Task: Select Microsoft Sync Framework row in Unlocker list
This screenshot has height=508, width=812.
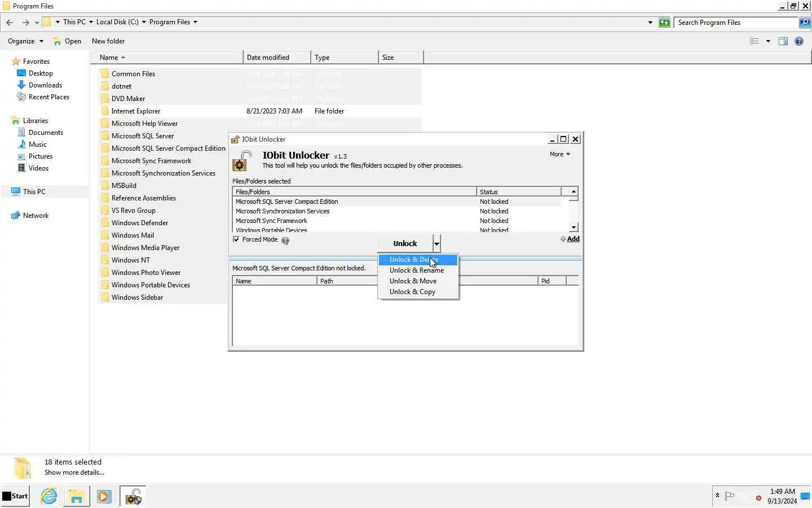Action: (x=396, y=221)
